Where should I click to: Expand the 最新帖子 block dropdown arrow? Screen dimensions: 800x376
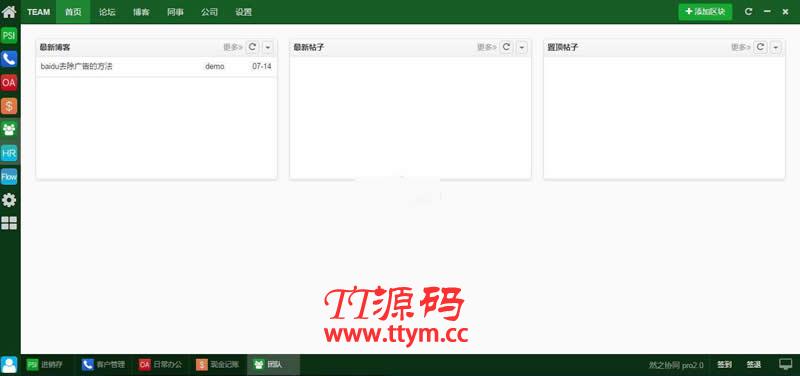click(x=521, y=47)
